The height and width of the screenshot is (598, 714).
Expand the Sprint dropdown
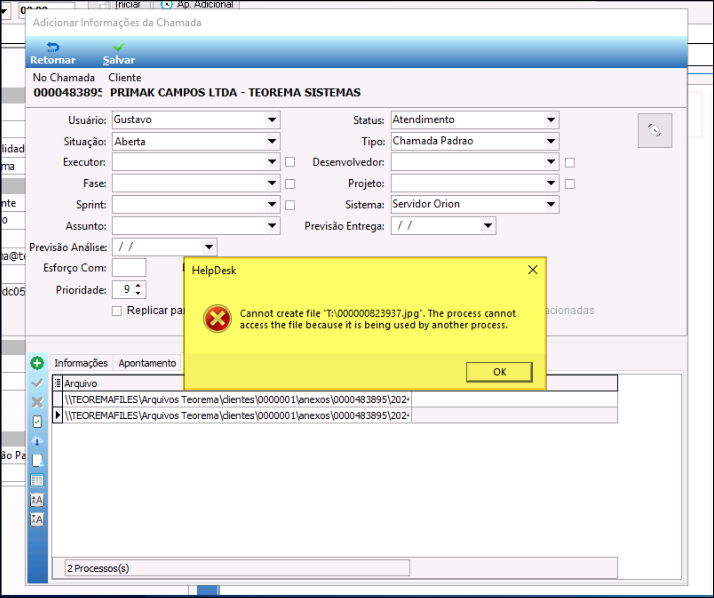coord(272,204)
